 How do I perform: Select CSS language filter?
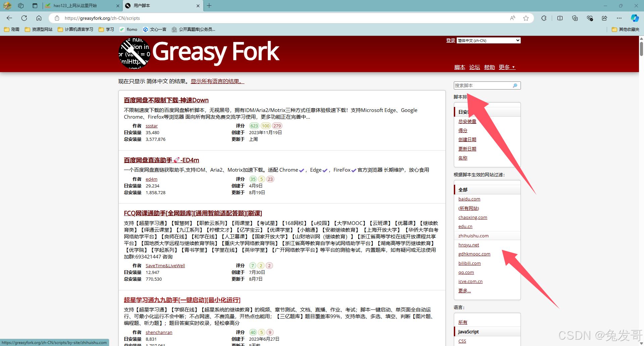pos(462,341)
